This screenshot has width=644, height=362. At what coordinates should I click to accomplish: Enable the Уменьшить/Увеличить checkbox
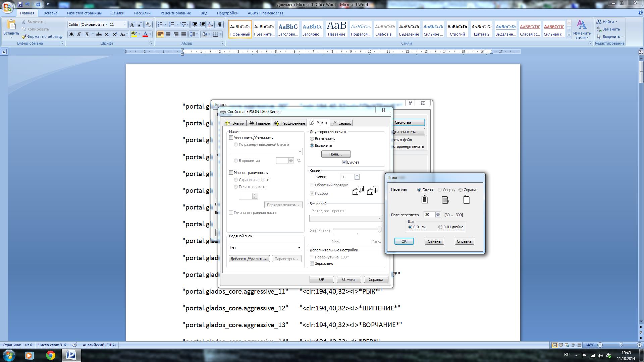click(x=231, y=138)
